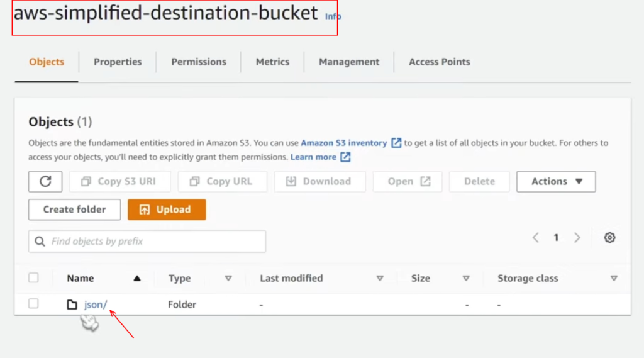
Task: Switch to the Permissions tab
Action: click(199, 62)
